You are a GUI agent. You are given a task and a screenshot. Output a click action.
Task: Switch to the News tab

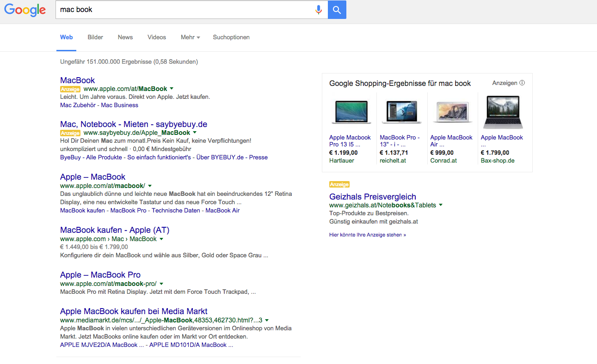click(125, 37)
